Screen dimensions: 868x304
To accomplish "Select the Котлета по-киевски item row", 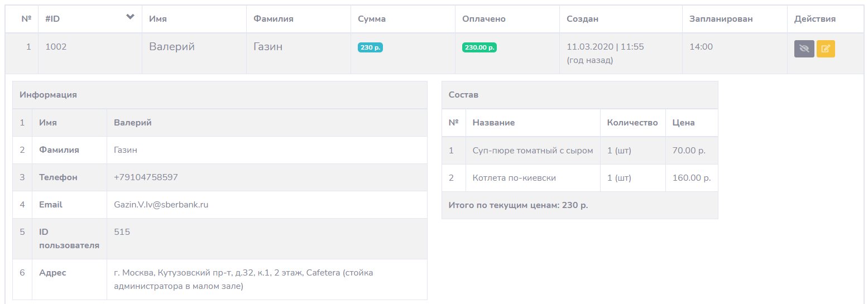I will tap(514, 178).
